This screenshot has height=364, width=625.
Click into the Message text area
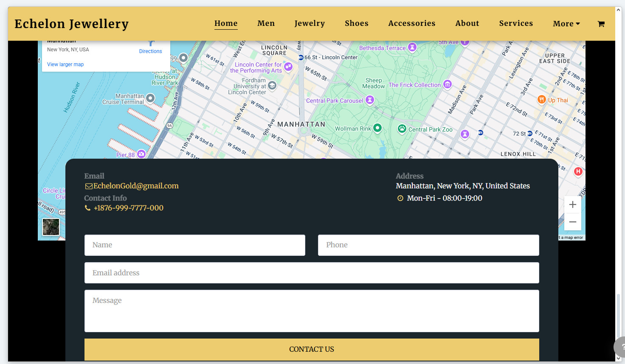tap(312, 311)
